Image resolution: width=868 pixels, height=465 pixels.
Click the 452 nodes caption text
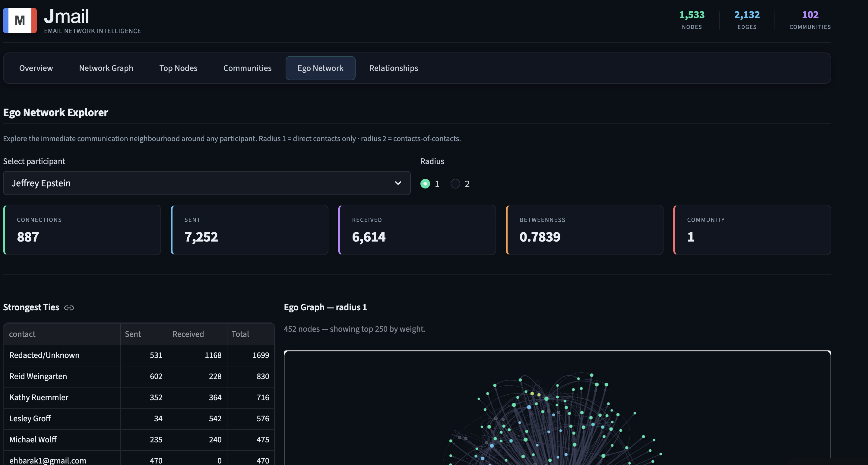pyautogui.click(x=354, y=329)
